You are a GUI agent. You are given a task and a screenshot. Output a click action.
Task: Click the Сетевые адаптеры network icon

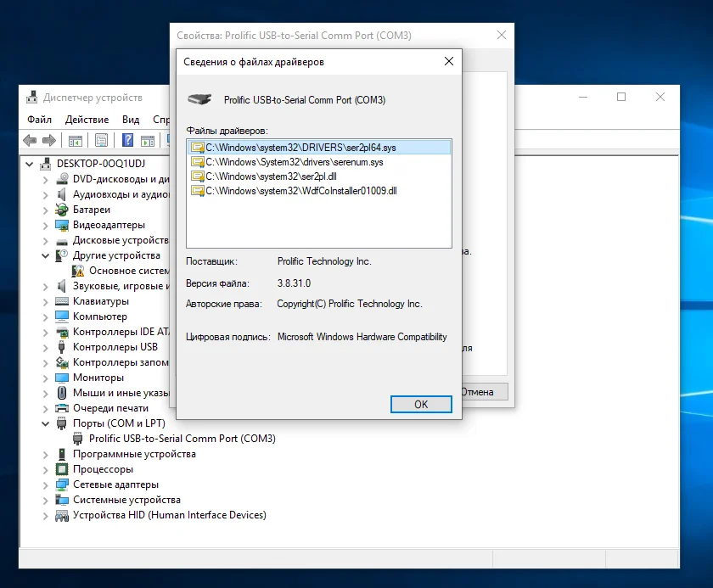(62, 484)
